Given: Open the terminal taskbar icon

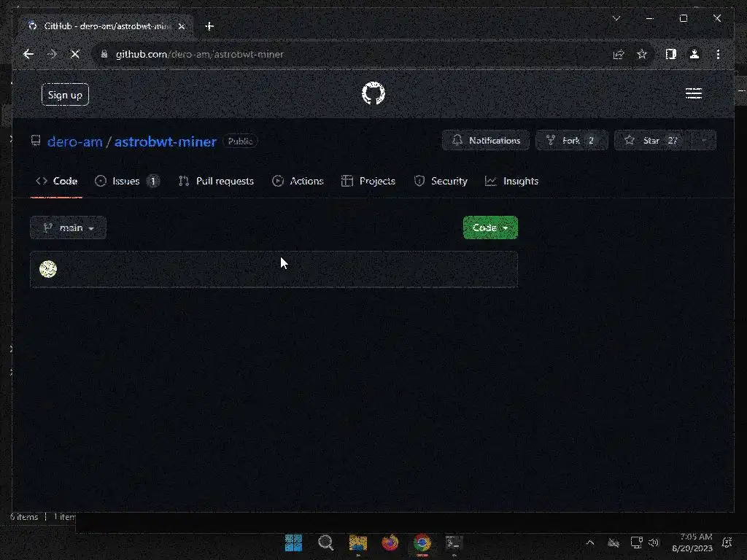Looking at the screenshot, I should [x=454, y=542].
